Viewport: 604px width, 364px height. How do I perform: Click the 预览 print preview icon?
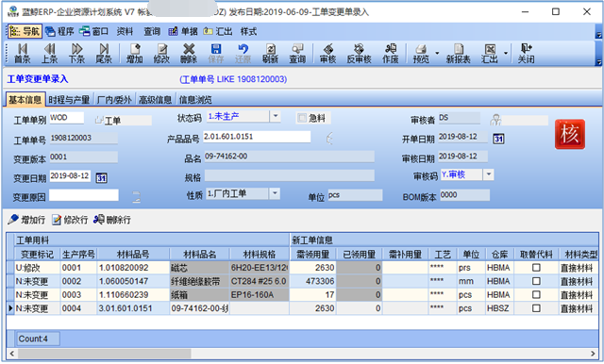pos(421,53)
